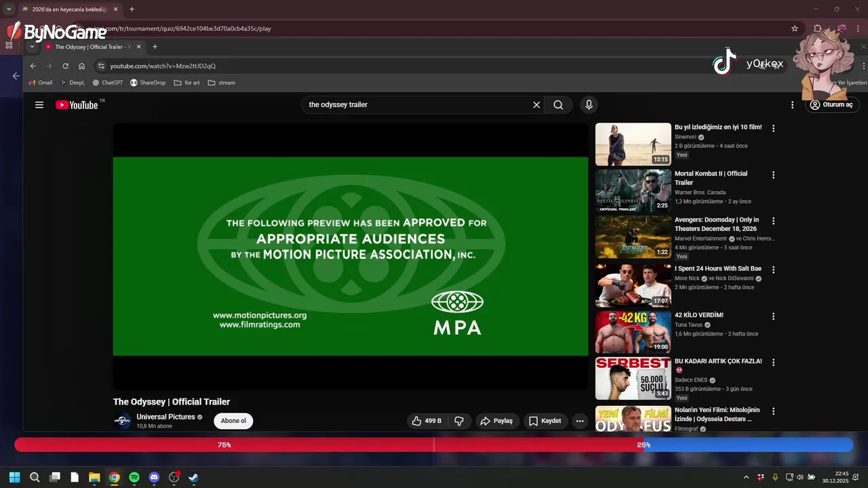Open the Universal Pictures channel avatar
This screenshot has width=868, height=488.
[x=122, y=421]
